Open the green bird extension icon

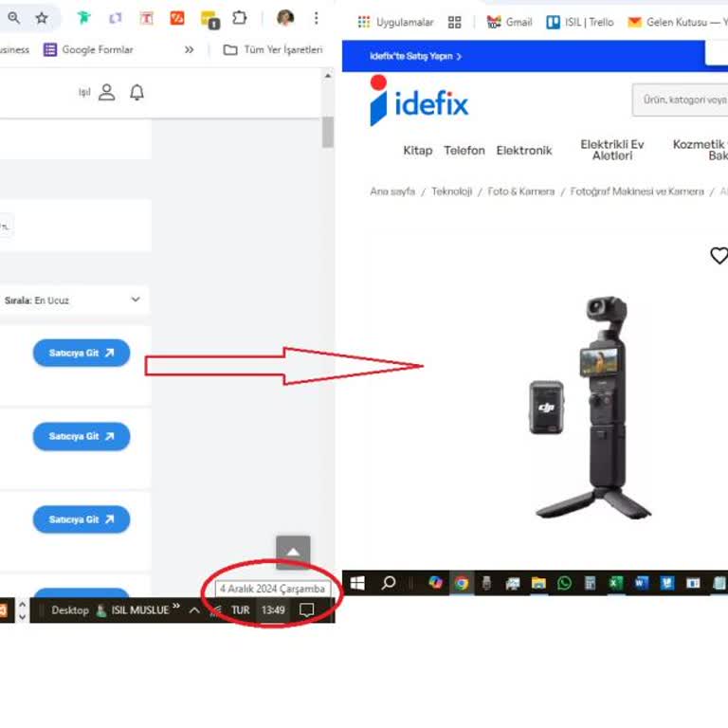coord(84,18)
